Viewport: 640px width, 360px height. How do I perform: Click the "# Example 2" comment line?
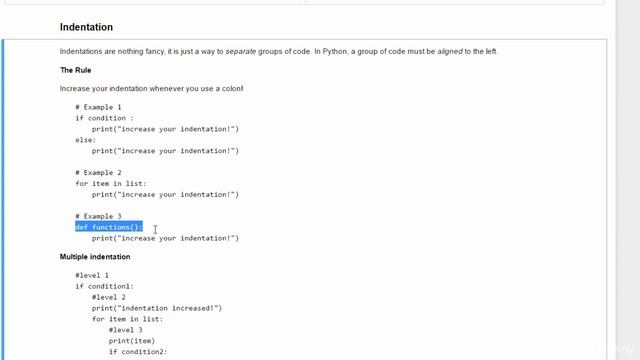click(98, 173)
